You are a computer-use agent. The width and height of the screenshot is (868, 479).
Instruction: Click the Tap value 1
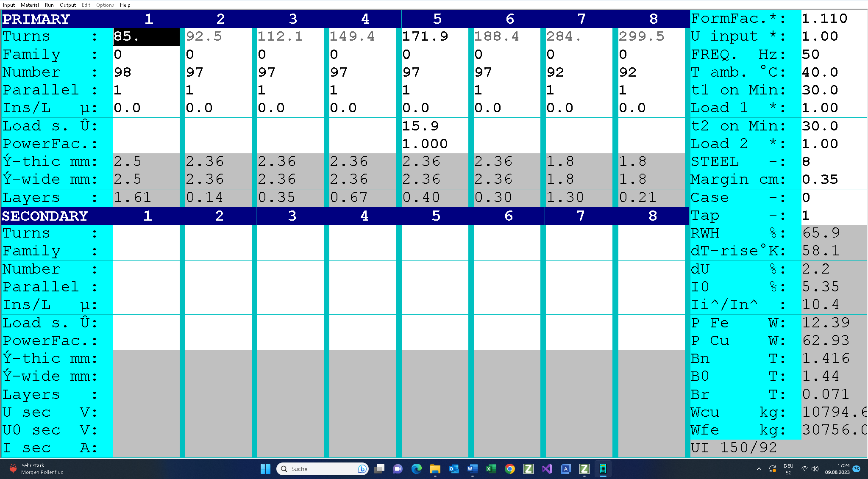834,216
